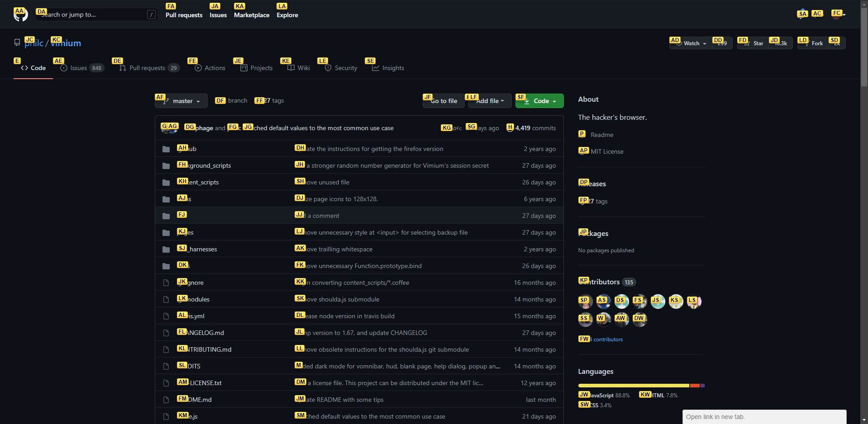Select the Code repository tab
Image resolution: width=868 pixels, height=424 pixels.
[33, 68]
